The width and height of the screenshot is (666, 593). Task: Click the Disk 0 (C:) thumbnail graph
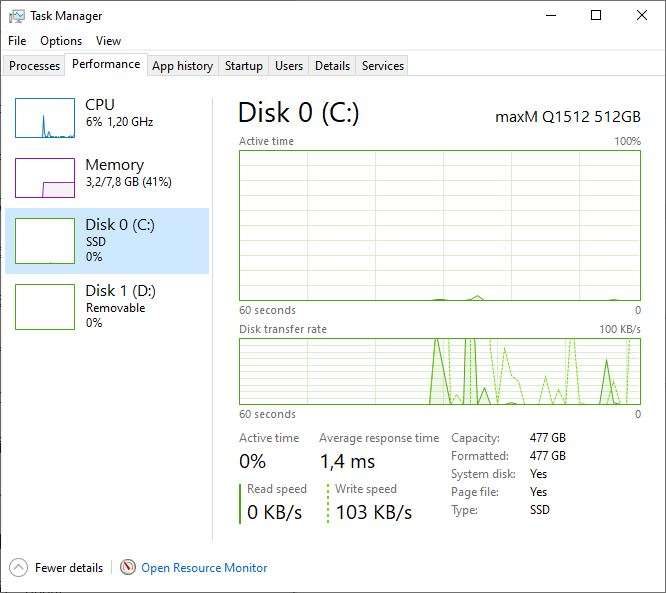[x=45, y=241]
